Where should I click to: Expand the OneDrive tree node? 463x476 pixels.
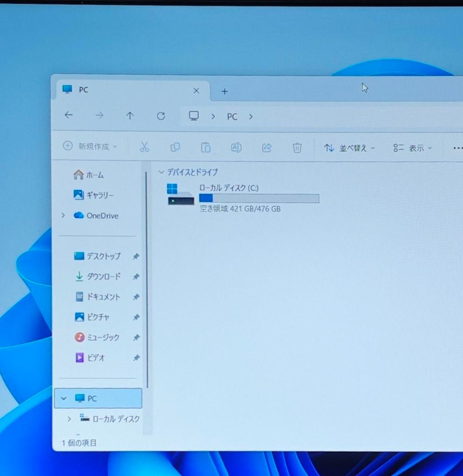click(x=63, y=216)
